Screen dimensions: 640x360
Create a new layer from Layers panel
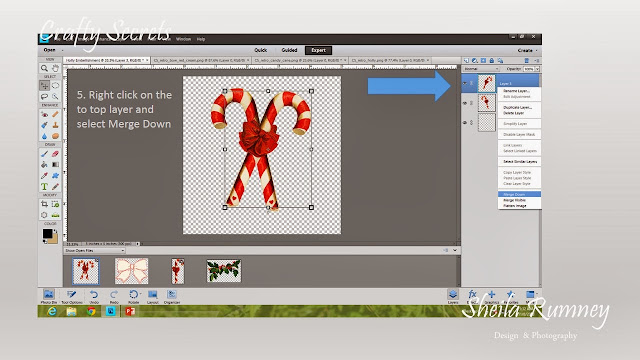[466, 60]
